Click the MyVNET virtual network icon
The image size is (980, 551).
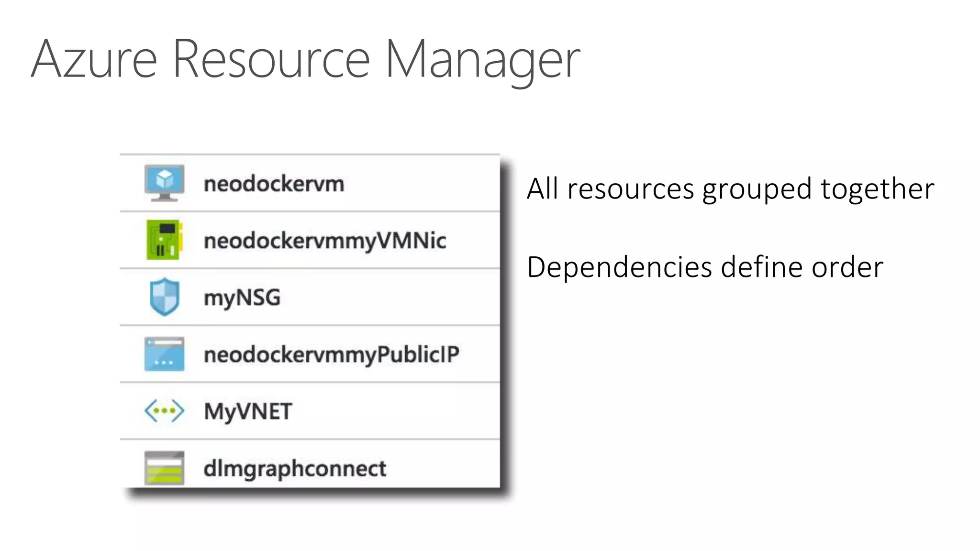click(x=164, y=411)
